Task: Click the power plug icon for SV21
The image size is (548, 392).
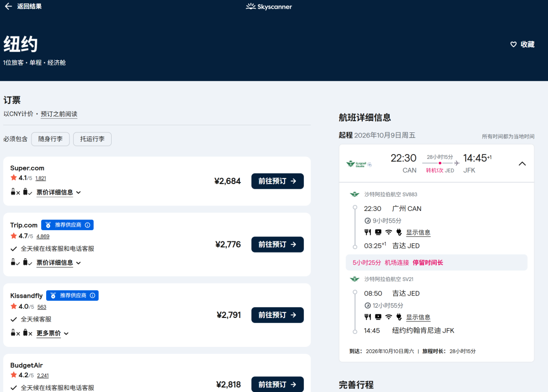Action: (399, 317)
